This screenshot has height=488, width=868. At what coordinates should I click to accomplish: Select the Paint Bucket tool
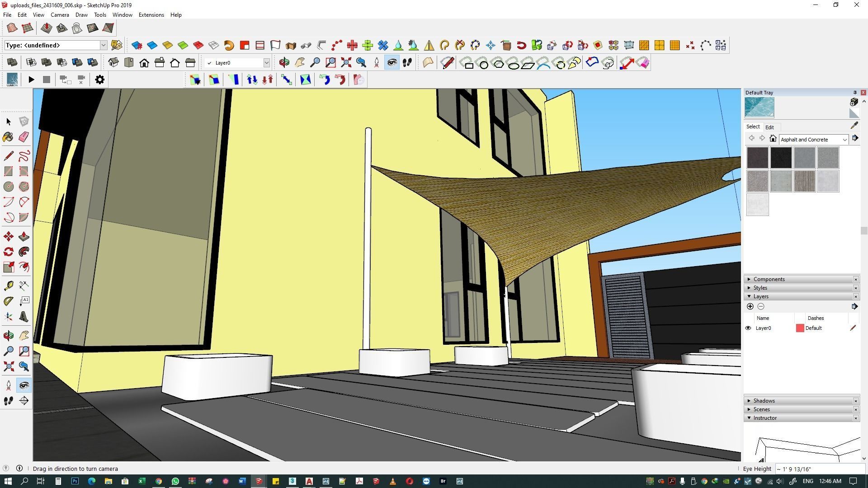click(x=8, y=137)
